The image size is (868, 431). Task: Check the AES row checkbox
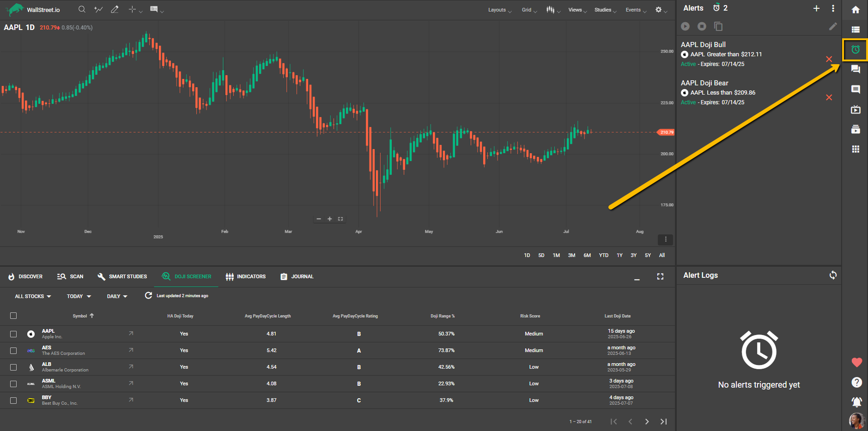[13, 350]
